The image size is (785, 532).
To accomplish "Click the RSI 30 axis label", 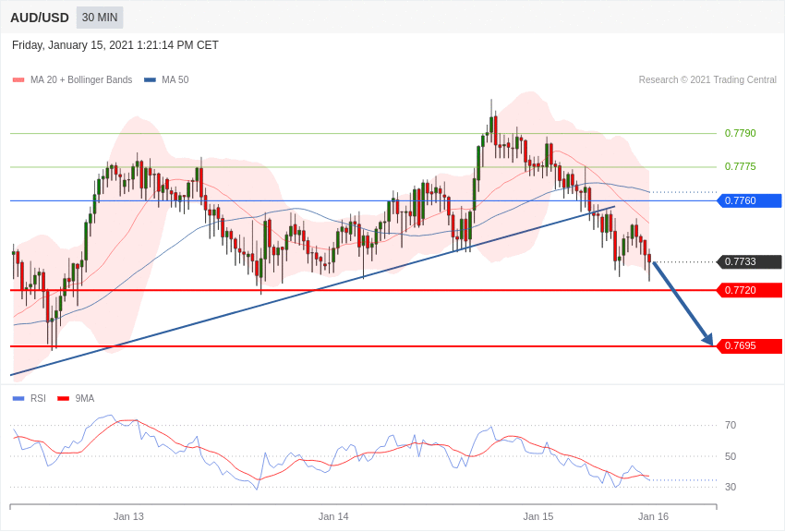I will 731,487.
